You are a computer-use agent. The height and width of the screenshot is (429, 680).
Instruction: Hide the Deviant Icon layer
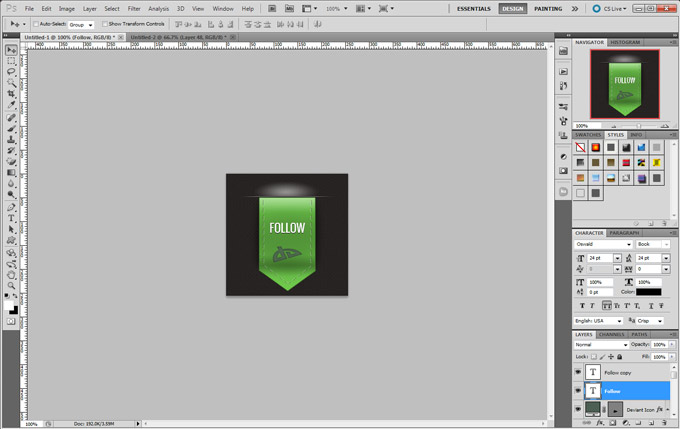point(578,409)
